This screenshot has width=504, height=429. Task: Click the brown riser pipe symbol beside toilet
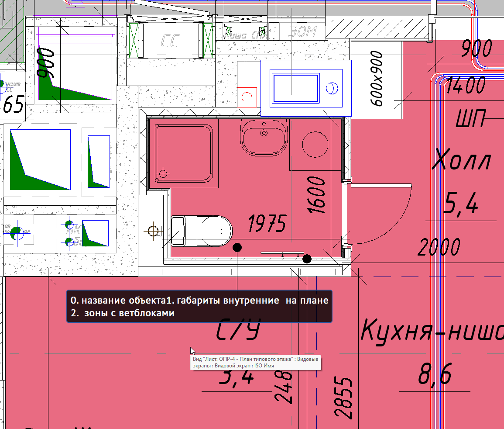point(154,231)
